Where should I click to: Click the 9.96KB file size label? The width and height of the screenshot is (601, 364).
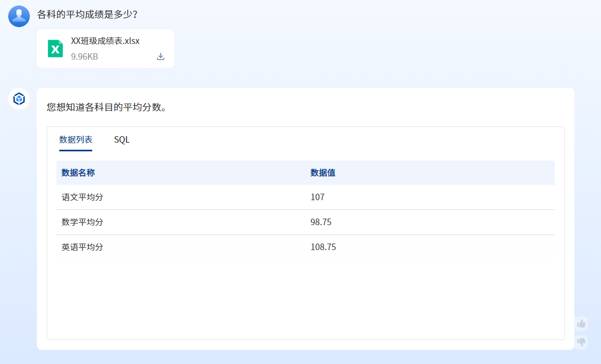[85, 56]
